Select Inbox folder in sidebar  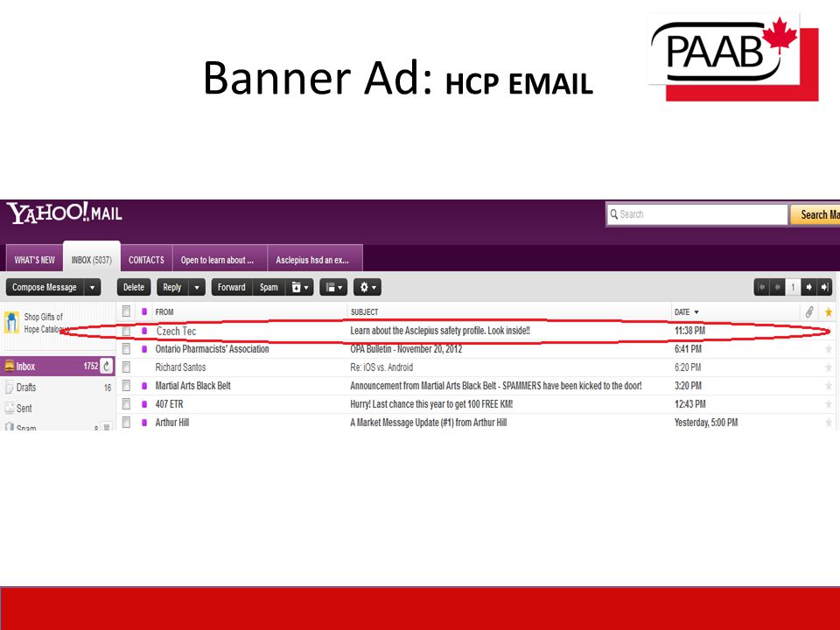[x=58, y=366]
